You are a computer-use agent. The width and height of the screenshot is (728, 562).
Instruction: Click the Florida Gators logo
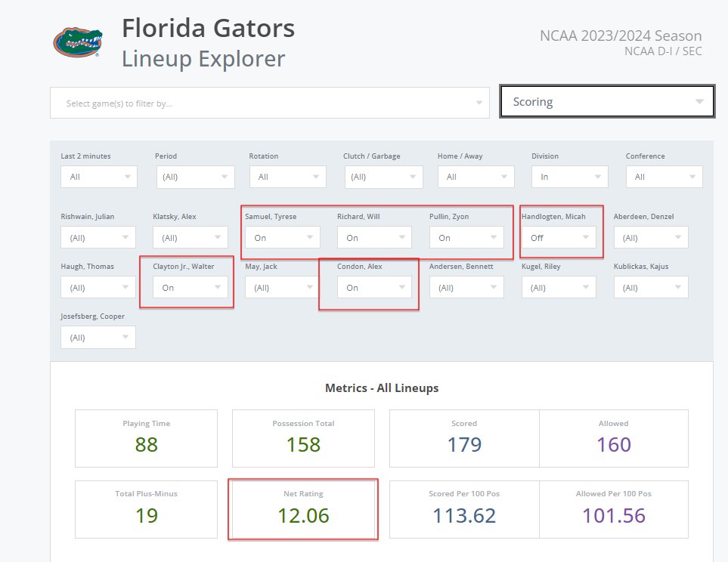pos(78,42)
